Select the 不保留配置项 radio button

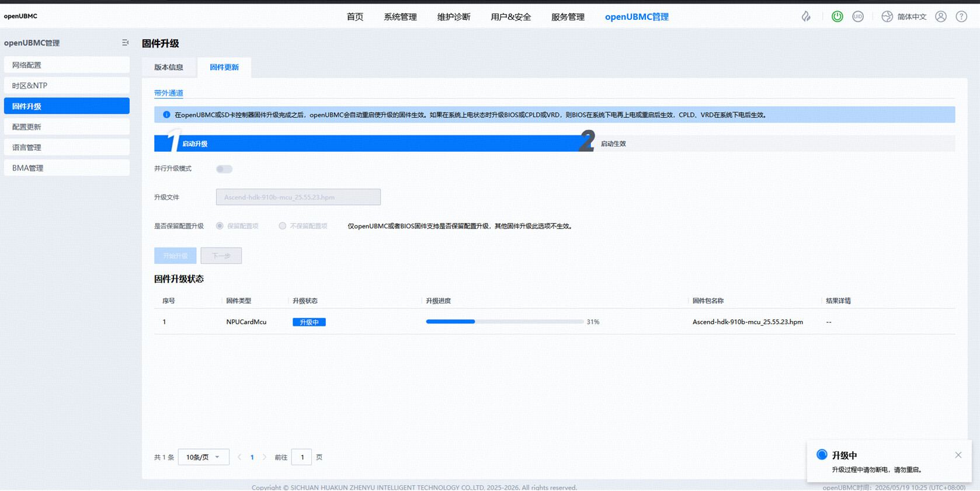coord(283,226)
